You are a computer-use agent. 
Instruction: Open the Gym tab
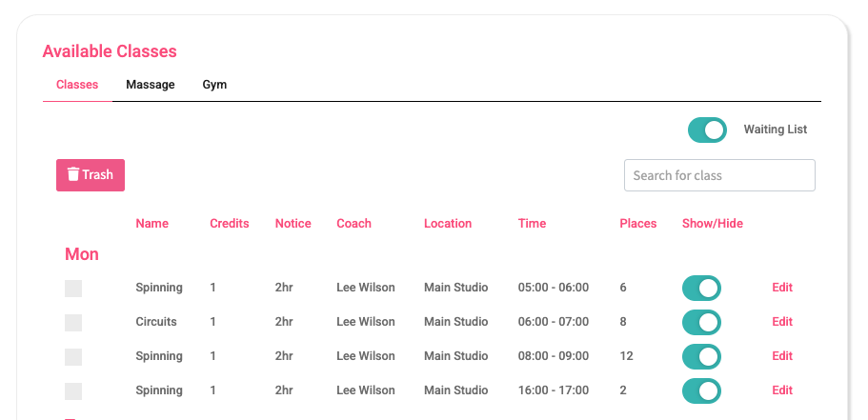pyautogui.click(x=214, y=85)
